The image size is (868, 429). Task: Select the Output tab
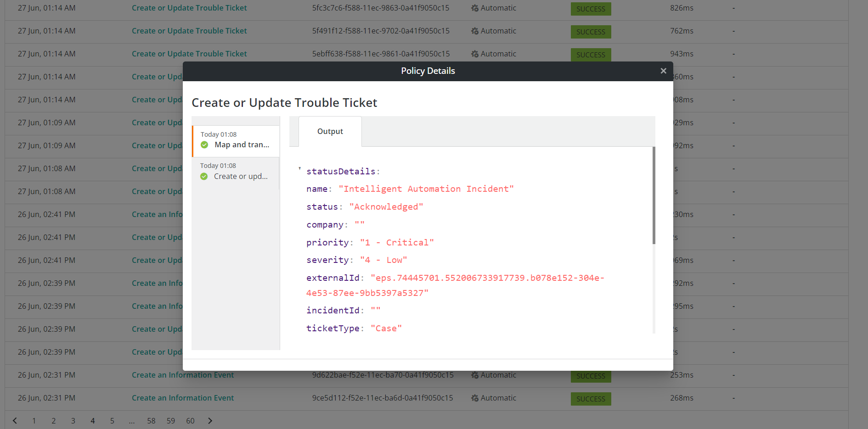click(330, 131)
